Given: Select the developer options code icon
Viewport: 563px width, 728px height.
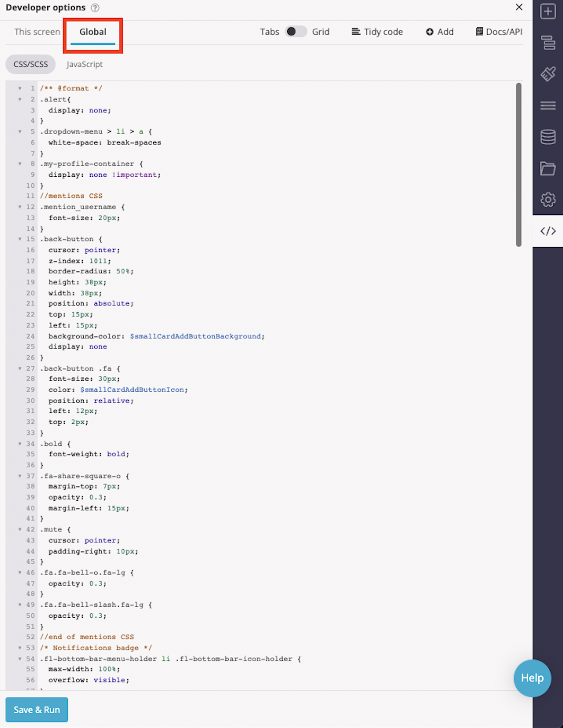Looking at the screenshot, I should pos(548,231).
